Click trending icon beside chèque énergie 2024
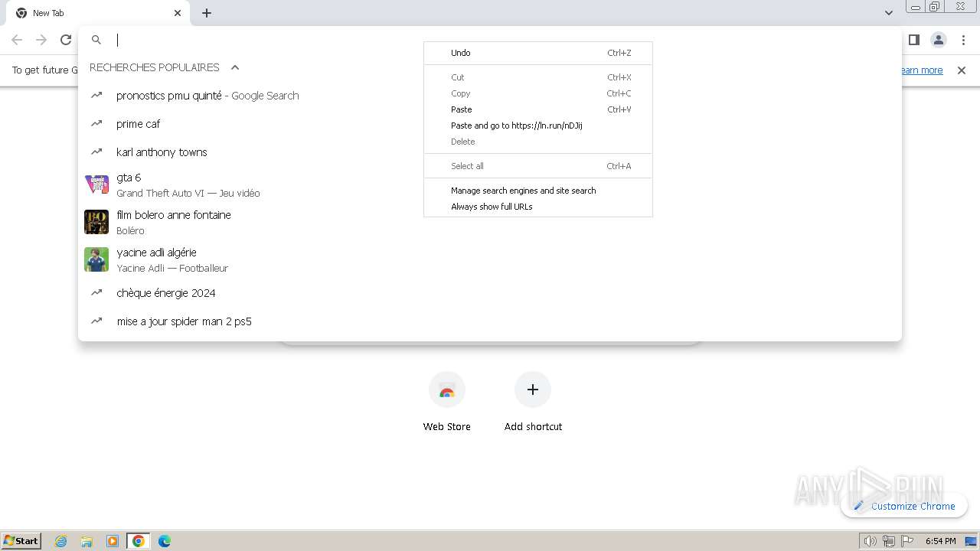980x551 pixels. [x=96, y=293]
